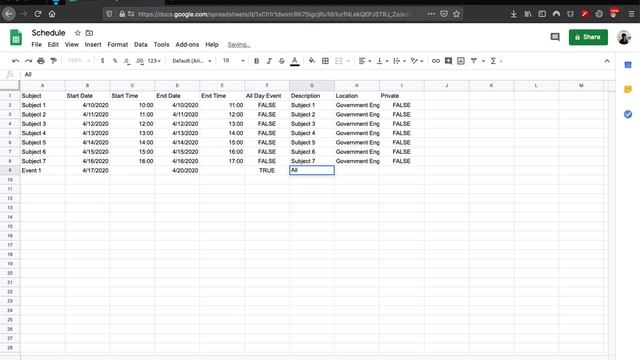Open the Keep notes side panel icon

pyautogui.click(x=628, y=89)
